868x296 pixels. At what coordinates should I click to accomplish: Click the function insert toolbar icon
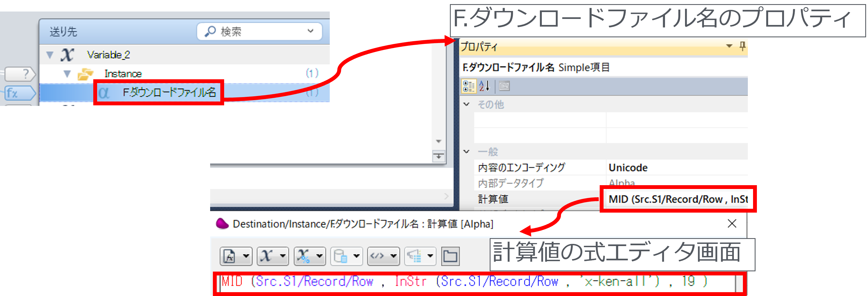pyautogui.click(x=230, y=256)
